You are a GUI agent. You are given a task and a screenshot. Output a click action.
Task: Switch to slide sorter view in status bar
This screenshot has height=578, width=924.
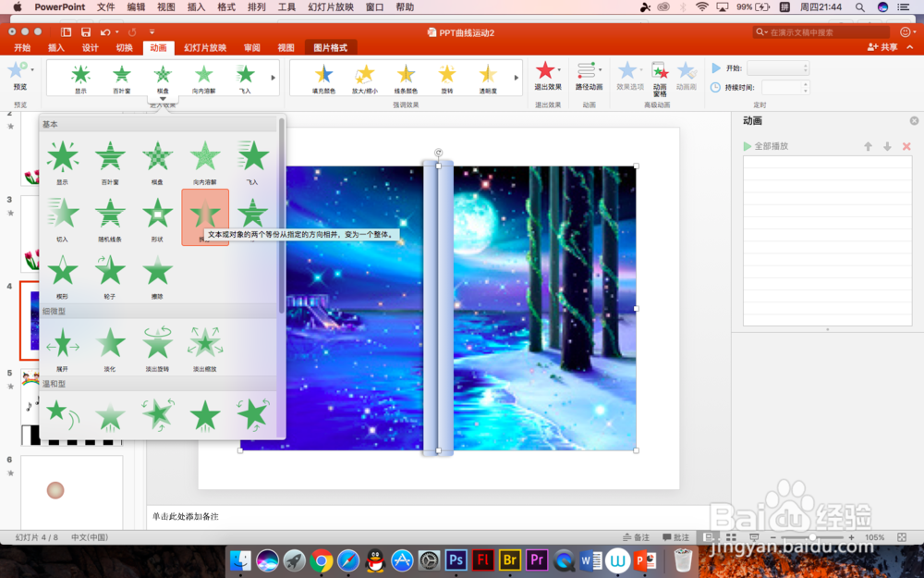click(731, 537)
